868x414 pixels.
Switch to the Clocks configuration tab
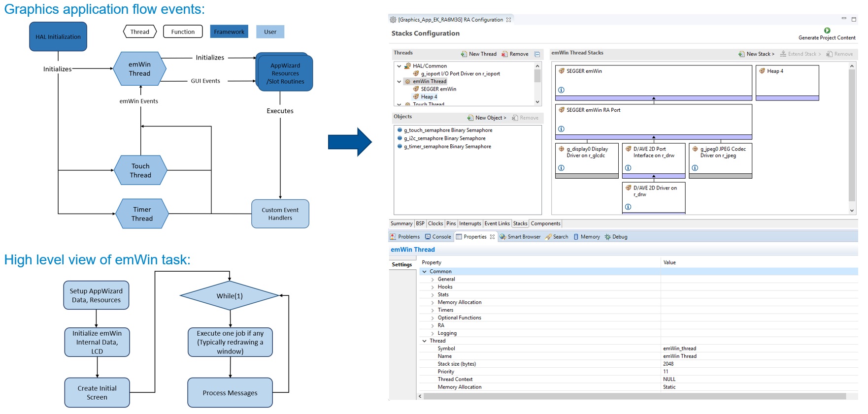pos(435,223)
